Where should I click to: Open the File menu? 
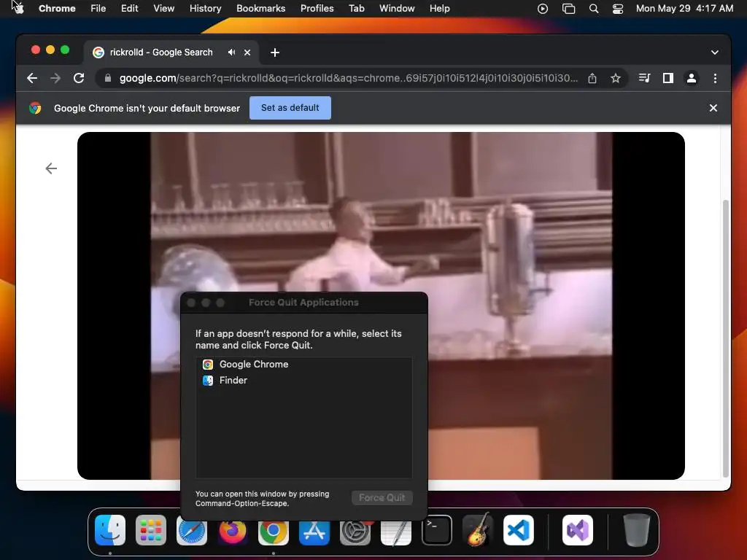(x=98, y=8)
